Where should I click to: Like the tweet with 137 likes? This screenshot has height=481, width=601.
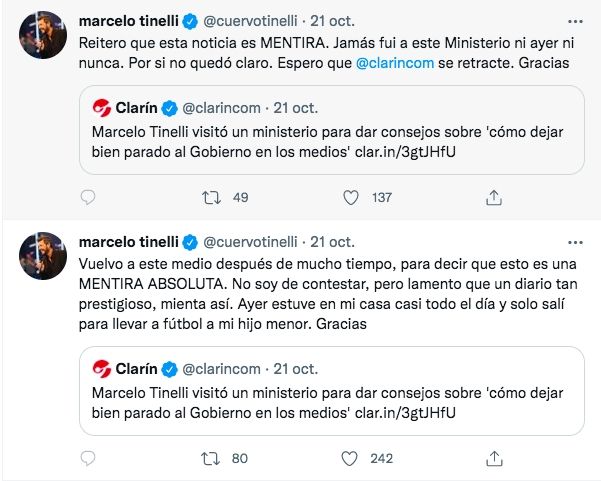pyautogui.click(x=349, y=198)
